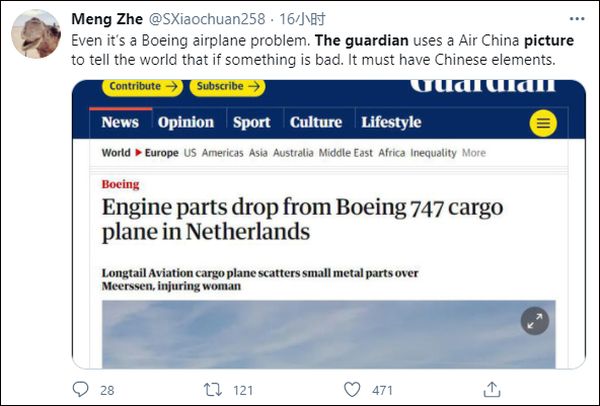The height and width of the screenshot is (406, 600).
Task: Open the tweet's more options chevron
Action: point(577,19)
